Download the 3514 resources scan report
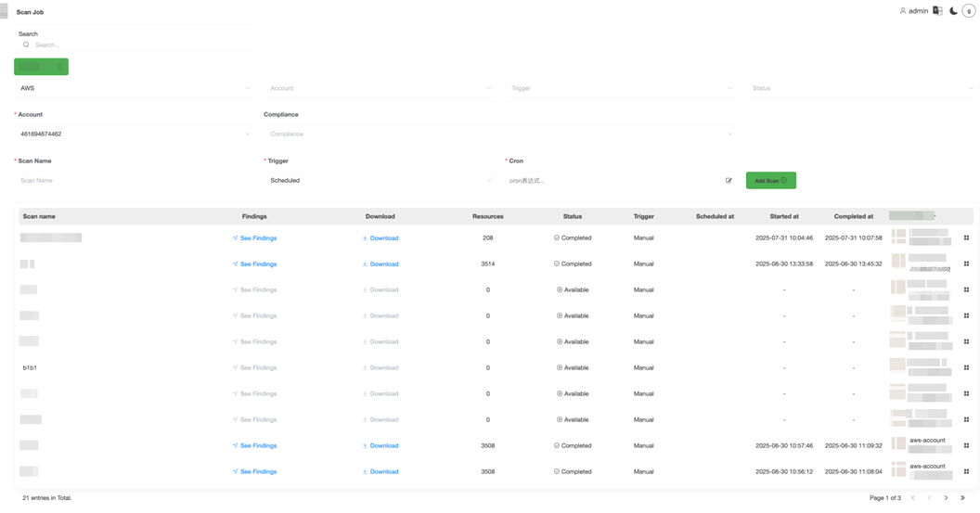980x513 pixels. [380, 264]
